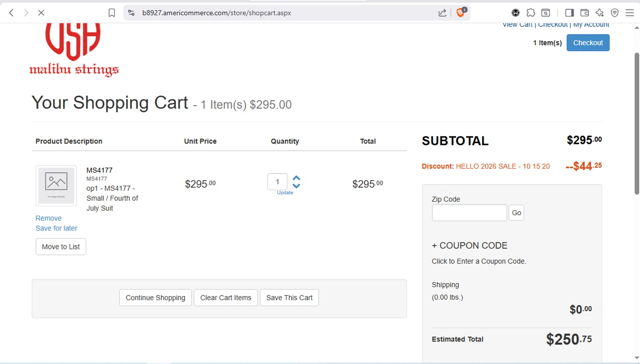Click the 'HELLO 2026 SALE - 10 15 20' discount text
The width and height of the screenshot is (640, 364).
(503, 166)
